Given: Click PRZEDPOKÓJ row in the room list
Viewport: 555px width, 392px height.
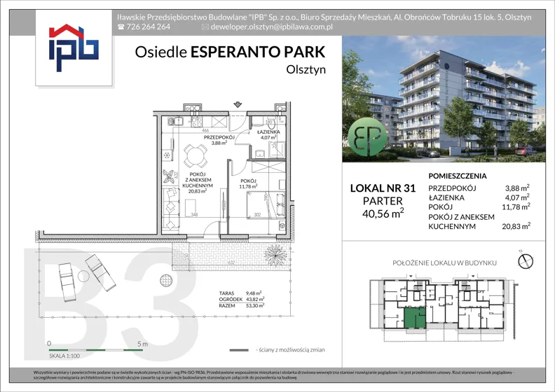Looking at the screenshot, I should (479, 188).
